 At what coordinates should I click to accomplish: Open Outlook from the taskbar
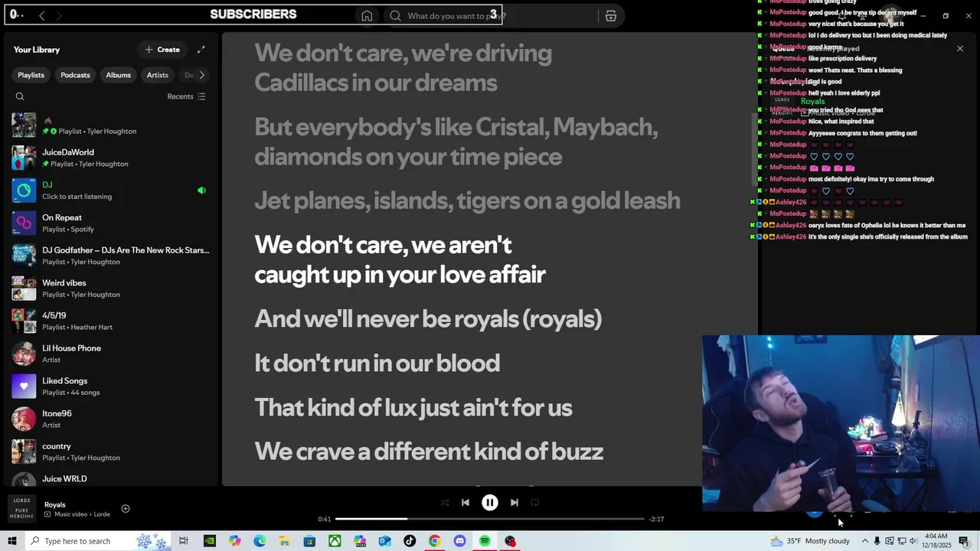pos(384,541)
